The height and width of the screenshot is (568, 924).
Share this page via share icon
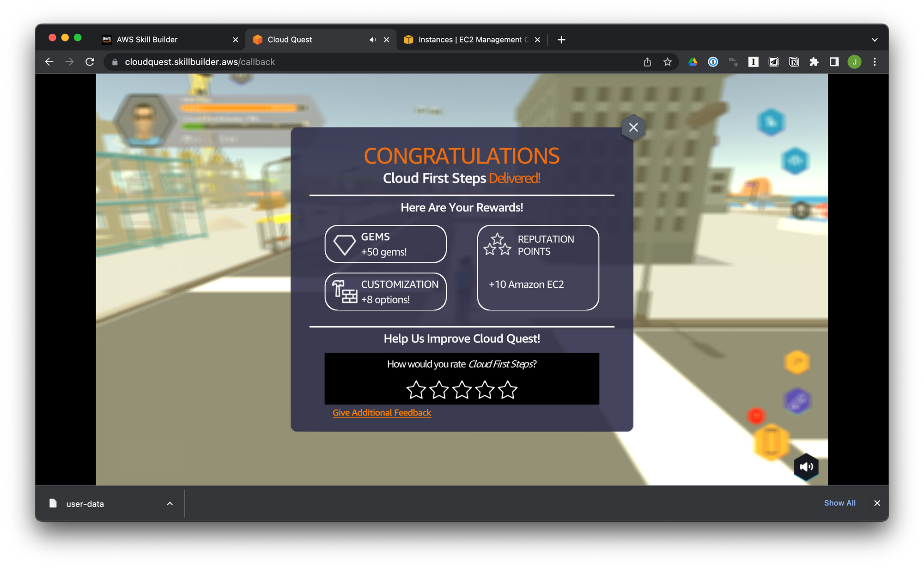coord(647,62)
